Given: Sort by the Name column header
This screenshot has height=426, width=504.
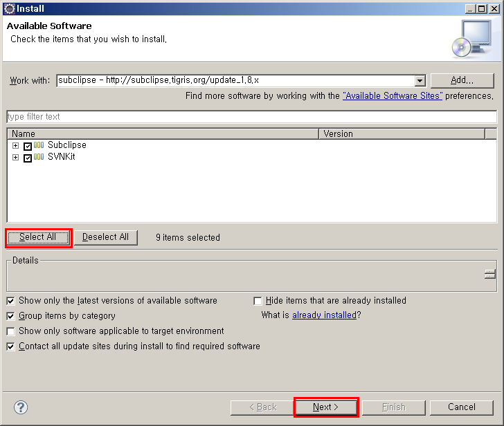Looking at the screenshot, I should click(163, 134).
